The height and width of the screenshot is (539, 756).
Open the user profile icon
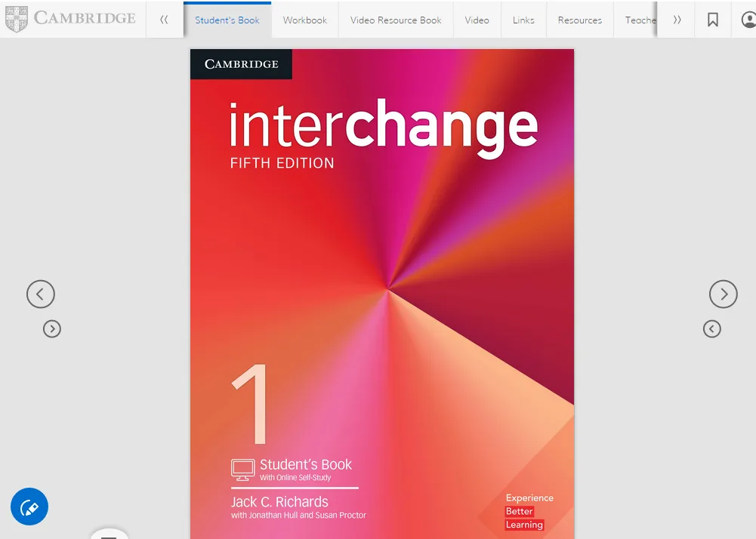(x=747, y=20)
